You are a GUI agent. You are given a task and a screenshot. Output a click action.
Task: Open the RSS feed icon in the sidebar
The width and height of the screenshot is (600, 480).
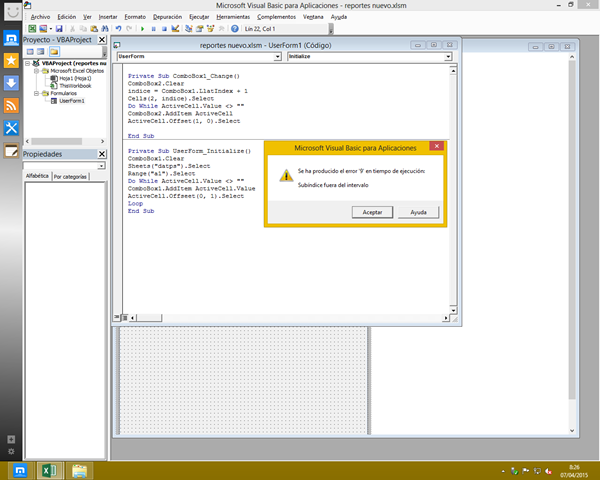coord(11,105)
